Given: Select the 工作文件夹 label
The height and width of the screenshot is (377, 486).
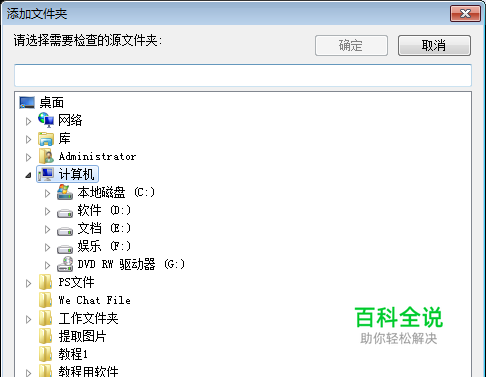Looking at the screenshot, I should click(x=88, y=318).
